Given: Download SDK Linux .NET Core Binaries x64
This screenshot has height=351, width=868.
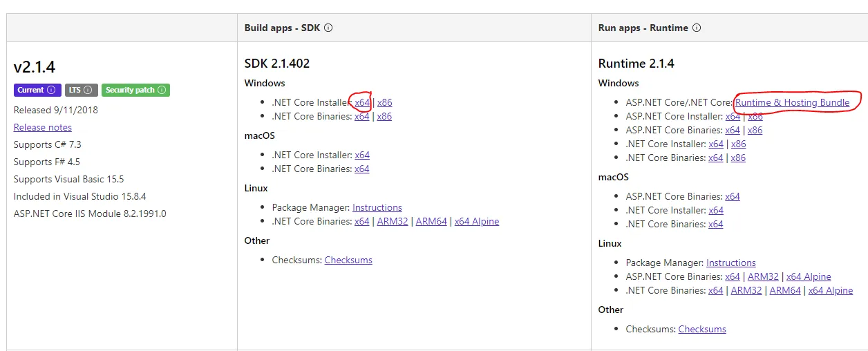Looking at the screenshot, I should pyautogui.click(x=362, y=221).
